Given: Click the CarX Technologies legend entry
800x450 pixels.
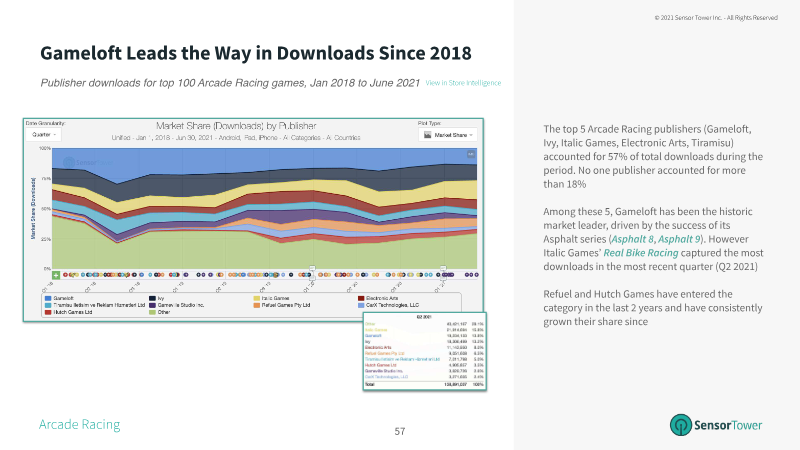Looking at the screenshot, I should [x=388, y=305].
